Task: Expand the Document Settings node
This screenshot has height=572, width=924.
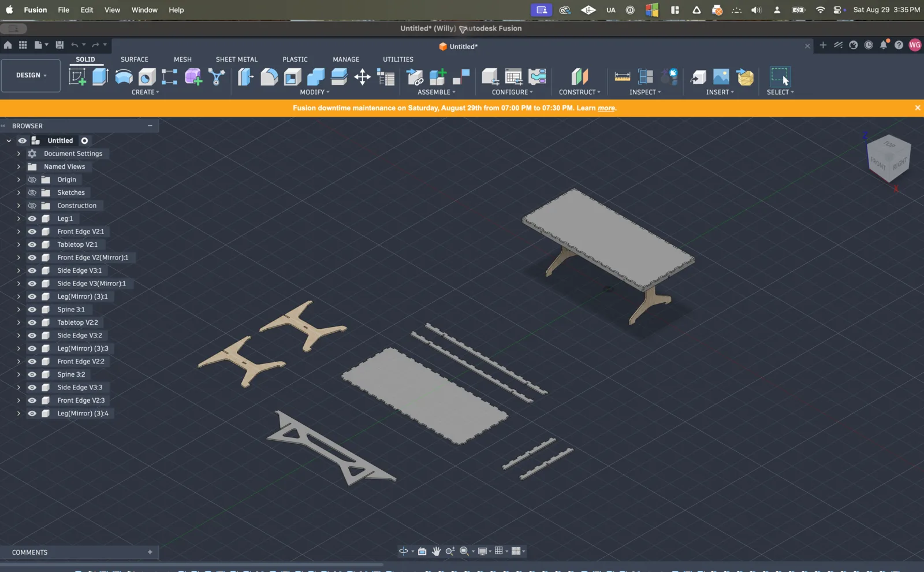Action: click(18, 154)
